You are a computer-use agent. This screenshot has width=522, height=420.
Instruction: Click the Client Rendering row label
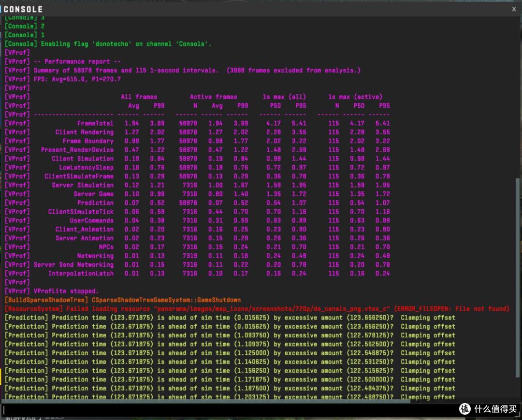(84, 132)
